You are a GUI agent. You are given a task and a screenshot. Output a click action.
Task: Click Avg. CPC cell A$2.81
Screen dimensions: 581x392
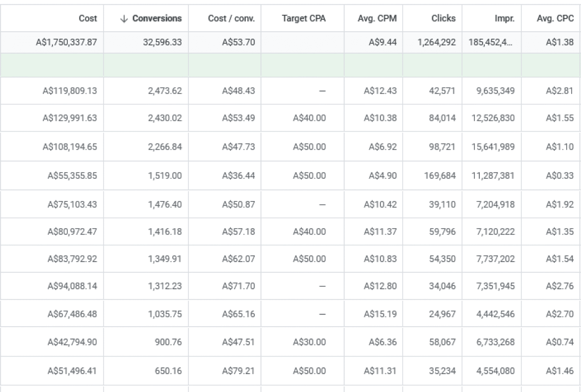559,91
